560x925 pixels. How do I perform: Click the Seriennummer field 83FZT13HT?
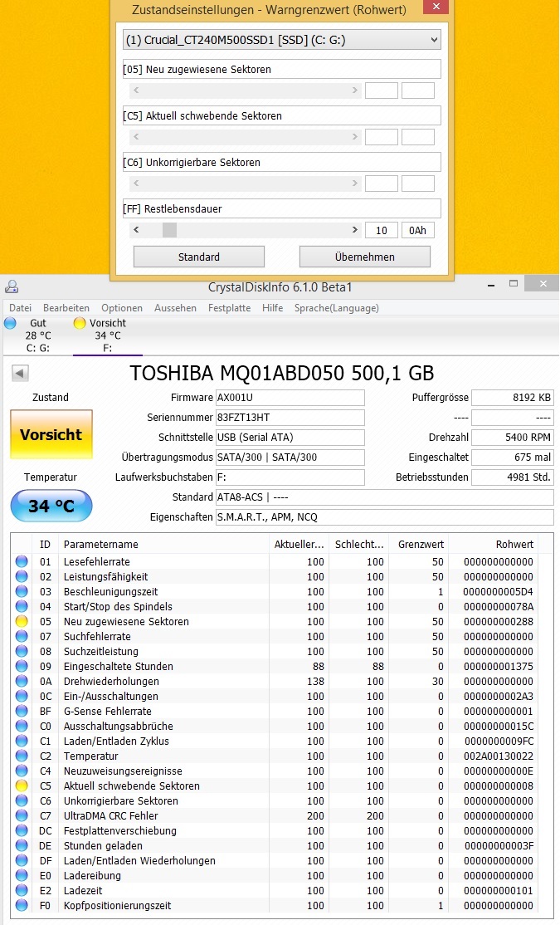[290, 418]
